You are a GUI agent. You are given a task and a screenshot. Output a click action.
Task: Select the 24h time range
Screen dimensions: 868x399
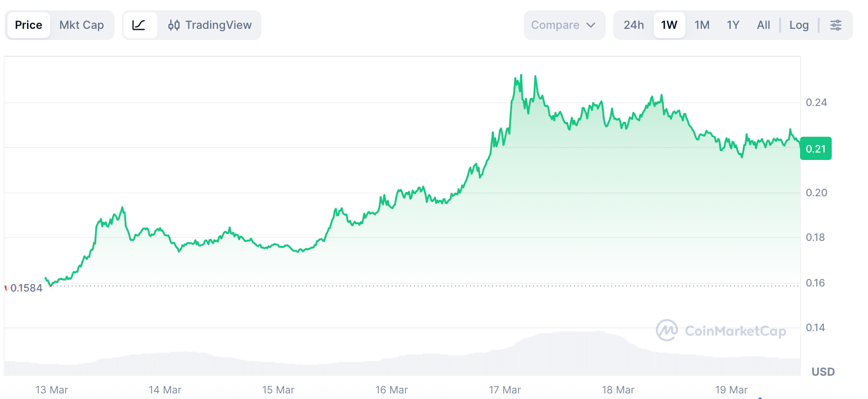click(x=634, y=25)
